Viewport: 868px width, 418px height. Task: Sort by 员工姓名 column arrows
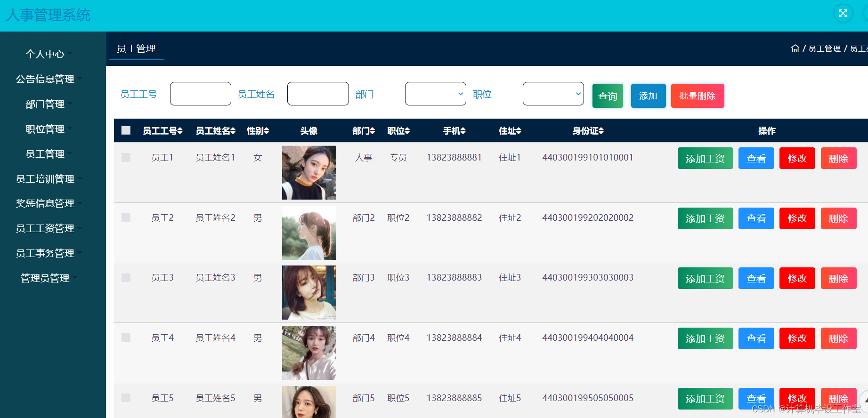click(x=233, y=131)
